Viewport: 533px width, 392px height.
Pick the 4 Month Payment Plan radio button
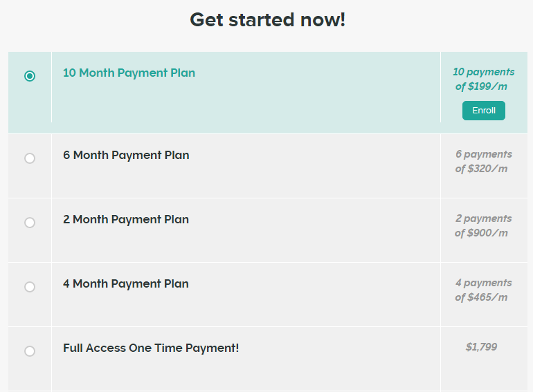point(30,287)
